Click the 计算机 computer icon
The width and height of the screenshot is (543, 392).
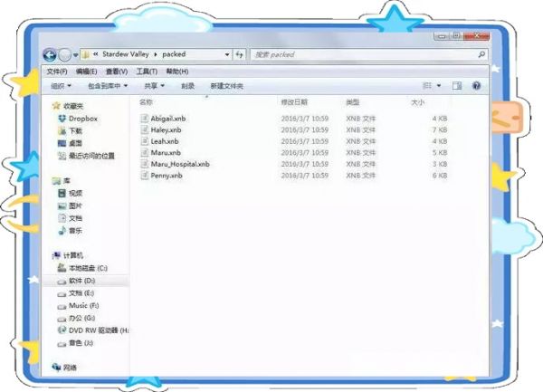click(x=56, y=255)
